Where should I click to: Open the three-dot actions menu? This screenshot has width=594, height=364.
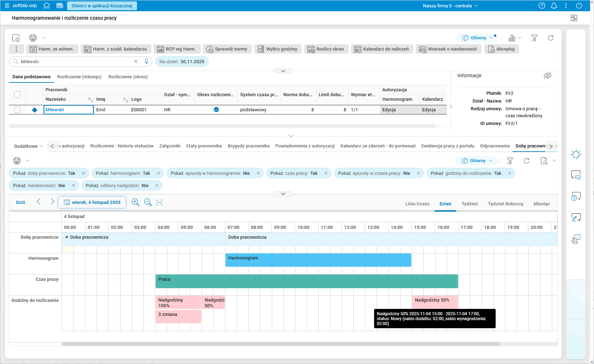pyautogui.click(x=16, y=49)
